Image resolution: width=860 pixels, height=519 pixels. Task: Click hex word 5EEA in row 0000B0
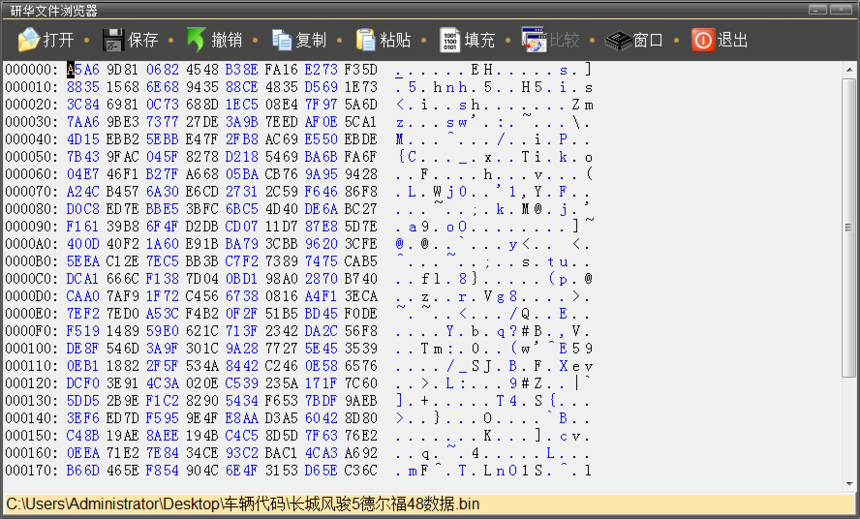(83, 262)
